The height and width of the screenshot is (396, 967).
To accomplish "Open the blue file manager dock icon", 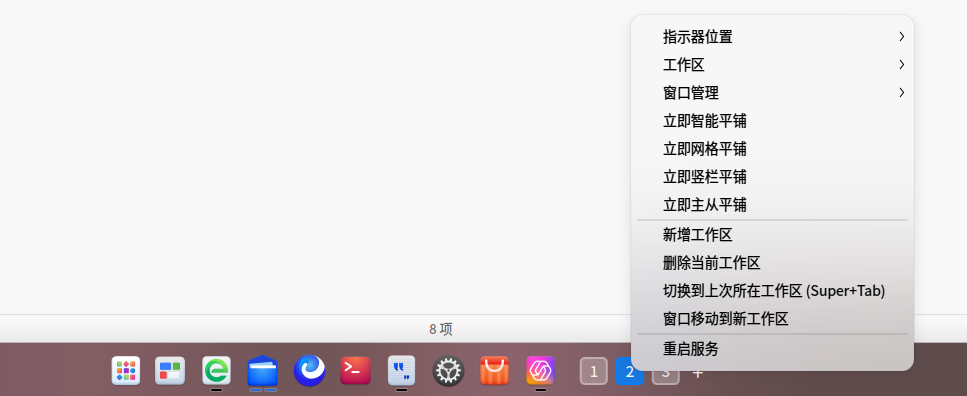I will 263,371.
